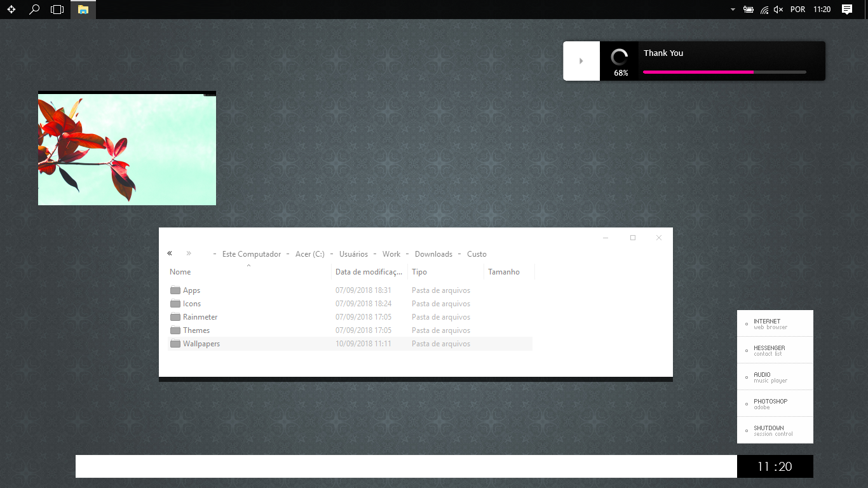
Task: Click the date '07/09/2018 18:24'
Action: click(x=363, y=304)
